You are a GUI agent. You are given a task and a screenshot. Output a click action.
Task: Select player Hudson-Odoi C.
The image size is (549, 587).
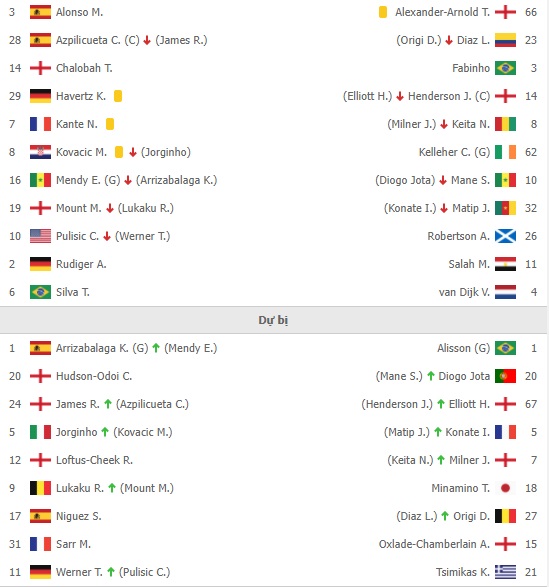click(94, 376)
